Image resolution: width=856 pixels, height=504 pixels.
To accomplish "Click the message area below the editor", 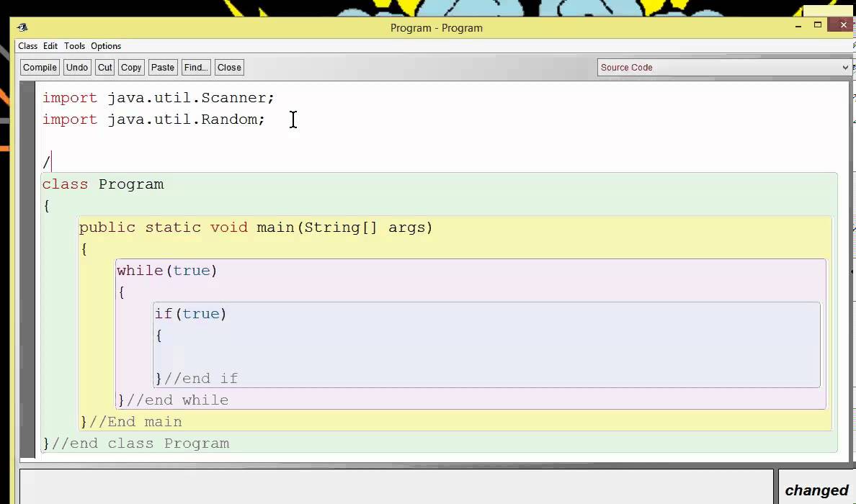I will (396, 487).
